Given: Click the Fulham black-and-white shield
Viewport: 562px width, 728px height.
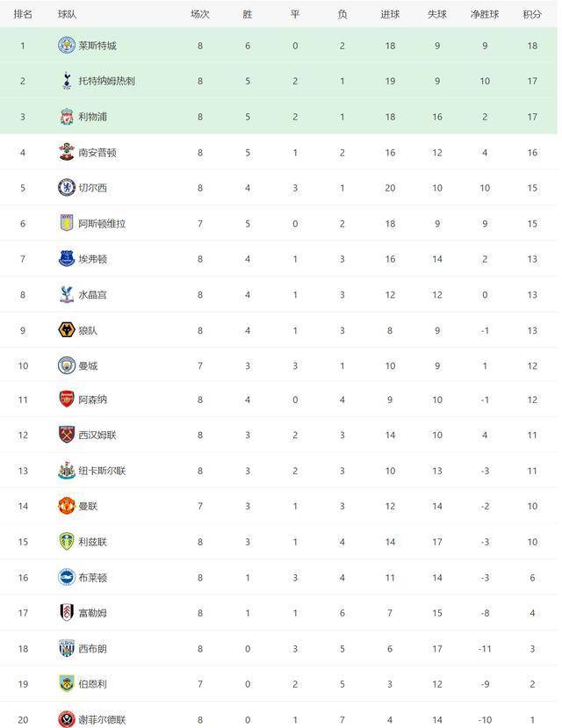Looking at the screenshot, I should [x=67, y=612].
